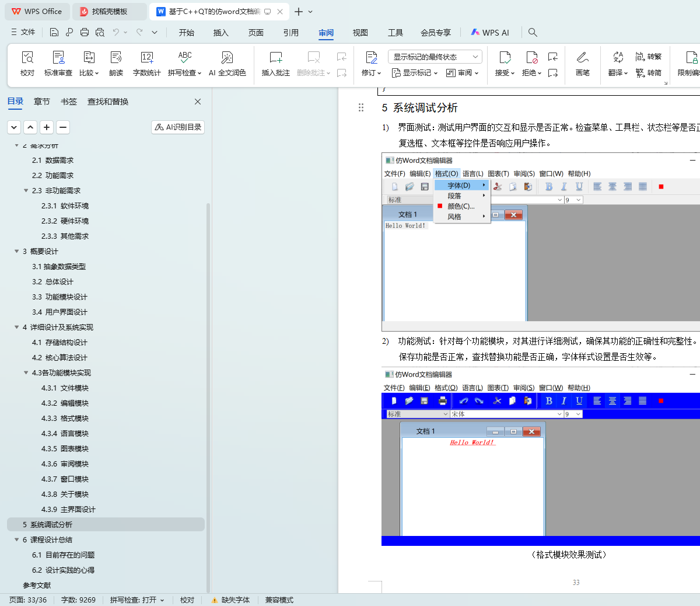700x606 pixels.
Task: Start 朗读 read-aloud tool
Action: (x=116, y=64)
